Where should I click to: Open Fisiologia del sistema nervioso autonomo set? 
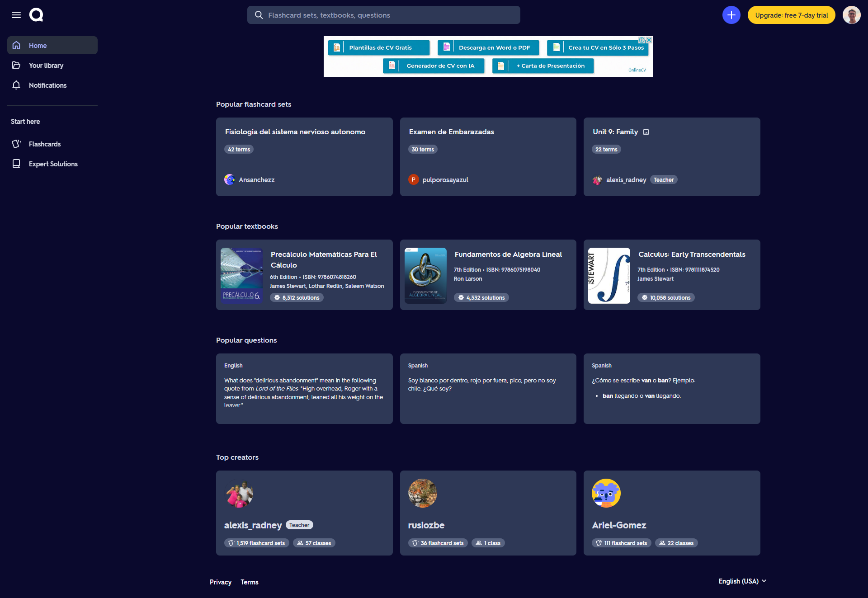click(295, 132)
